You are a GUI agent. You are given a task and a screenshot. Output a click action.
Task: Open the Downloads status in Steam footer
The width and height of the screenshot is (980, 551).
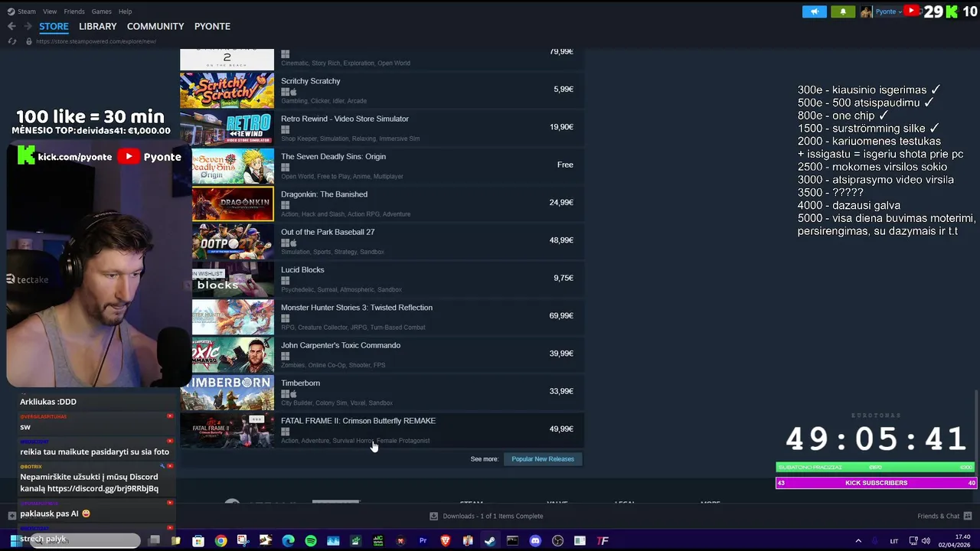(493, 516)
